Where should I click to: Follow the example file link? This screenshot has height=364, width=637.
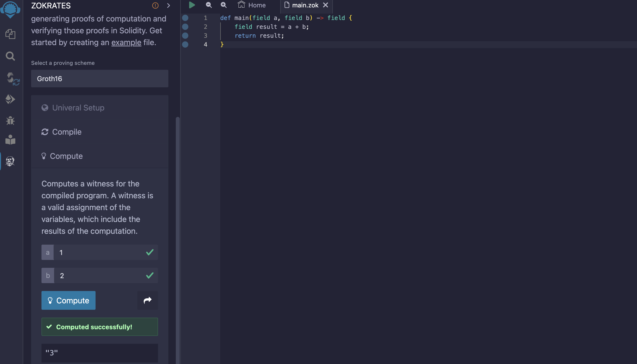126,42
